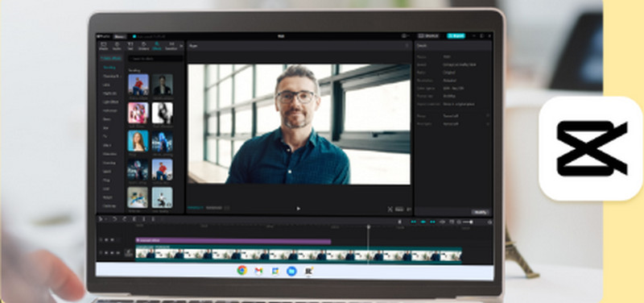This screenshot has width=644, height=303.
Task: Click the microphone record icon on the timeline toolbar
Action: [399, 222]
